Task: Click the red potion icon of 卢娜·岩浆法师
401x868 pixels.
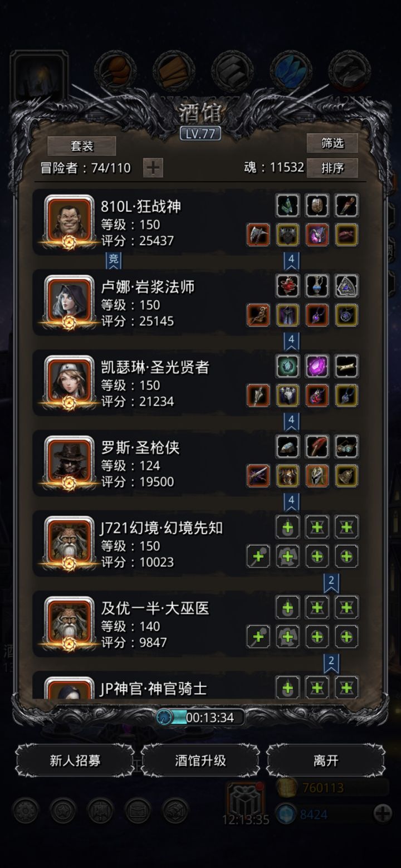Action: (x=288, y=286)
